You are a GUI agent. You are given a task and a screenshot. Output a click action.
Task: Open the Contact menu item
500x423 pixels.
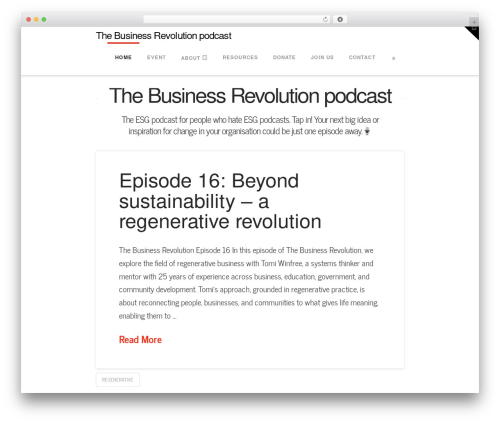tap(362, 57)
